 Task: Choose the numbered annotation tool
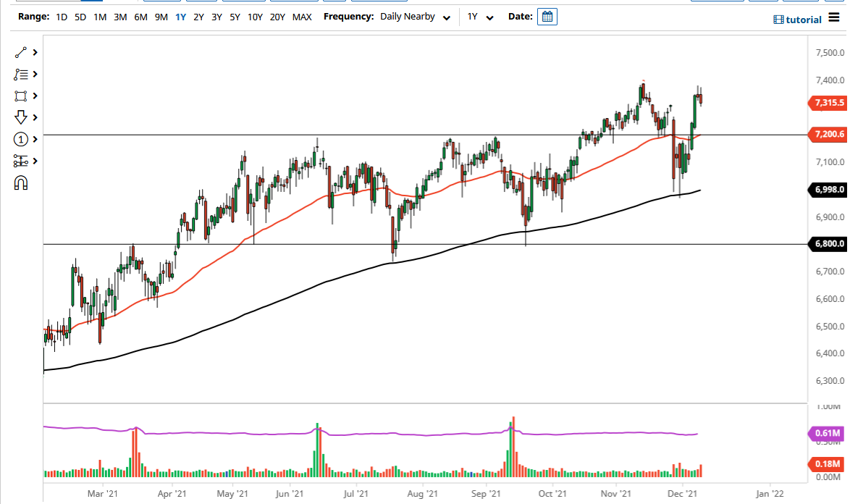(x=20, y=138)
